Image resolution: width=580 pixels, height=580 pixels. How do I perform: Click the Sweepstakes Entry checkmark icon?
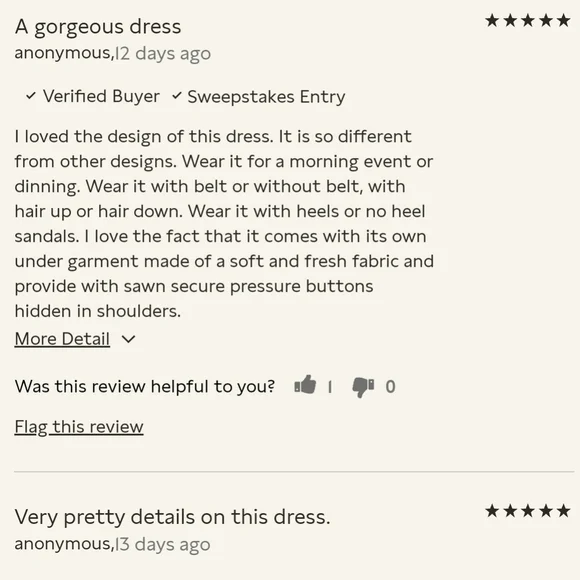click(177, 96)
